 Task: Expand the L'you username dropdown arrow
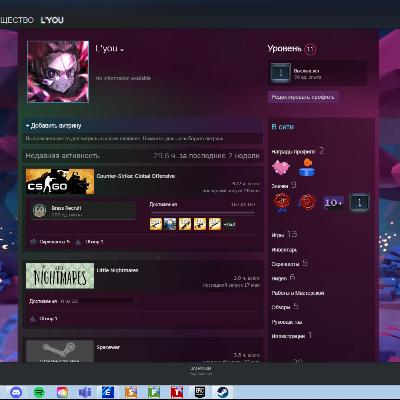click(122, 50)
